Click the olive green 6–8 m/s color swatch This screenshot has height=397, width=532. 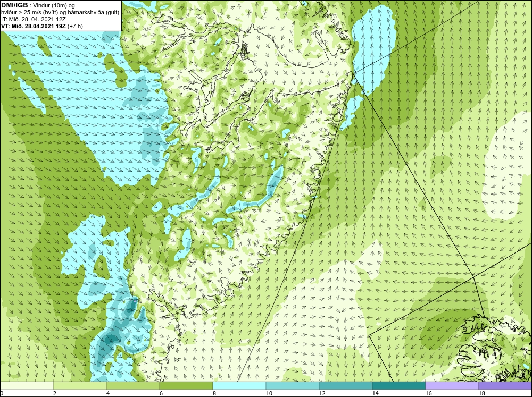coord(186,385)
